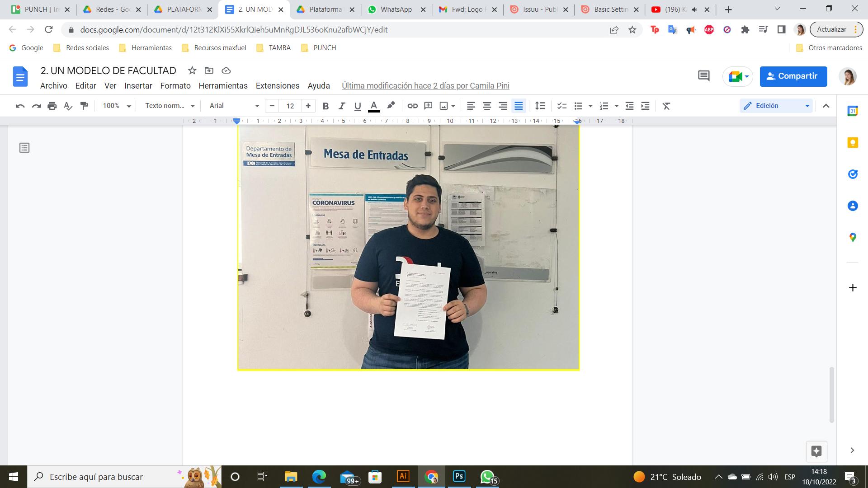Open the text color picker
The height and width of the screenshot is (488, 868).
click(374, 106)
